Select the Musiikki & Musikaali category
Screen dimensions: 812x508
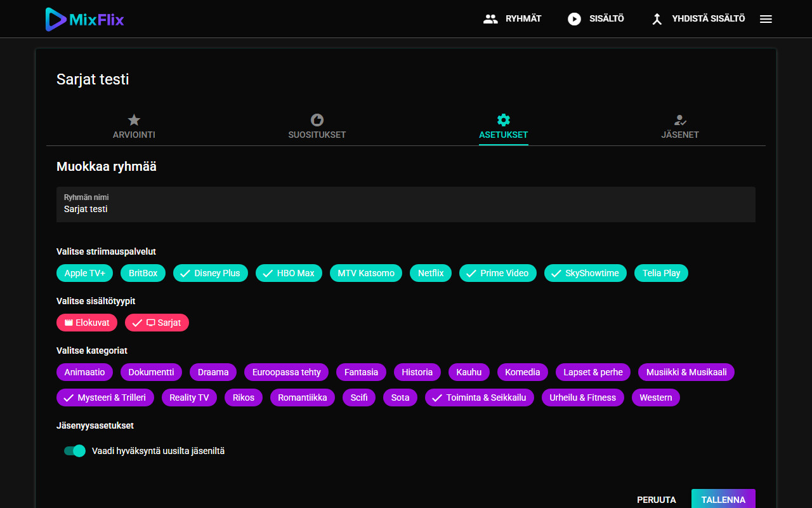pyautogui.click(x=686, y=372)
